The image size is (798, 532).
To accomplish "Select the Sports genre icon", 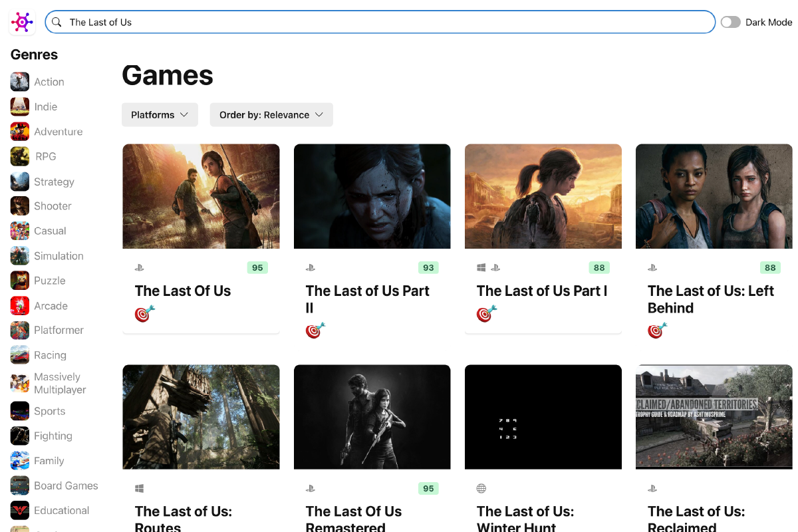I will [20, 411].
